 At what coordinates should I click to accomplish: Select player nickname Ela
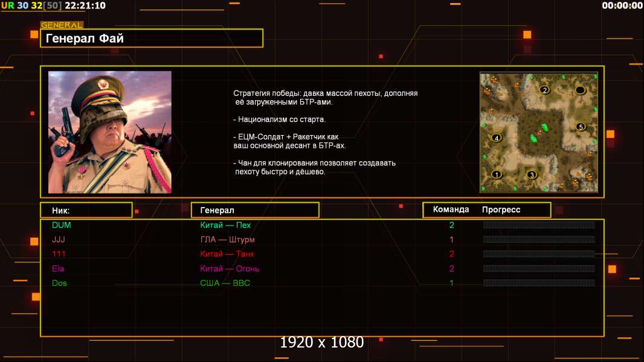(x=58, y=268)
